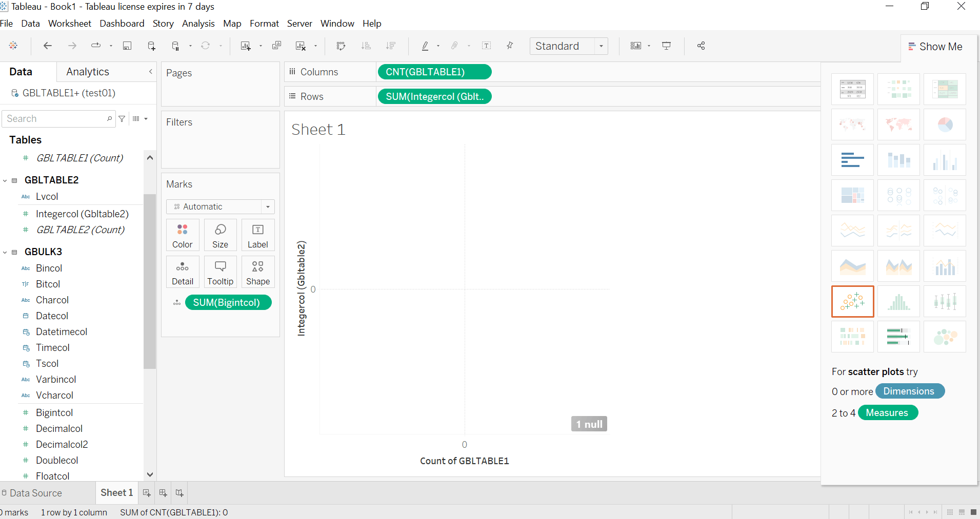Collapse the Data pane with the chevron
This screenshot has height=519, width=980.
(150, 72)
